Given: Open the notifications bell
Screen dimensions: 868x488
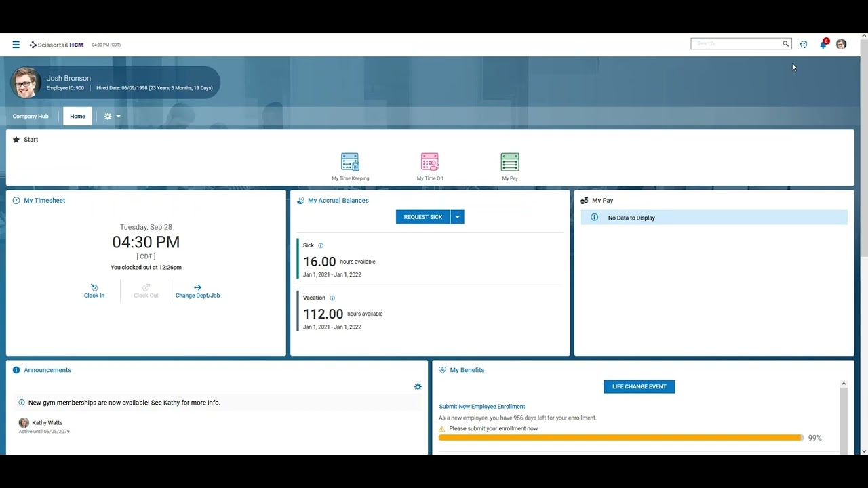Looking at the screenshot, I should point(823,44).
